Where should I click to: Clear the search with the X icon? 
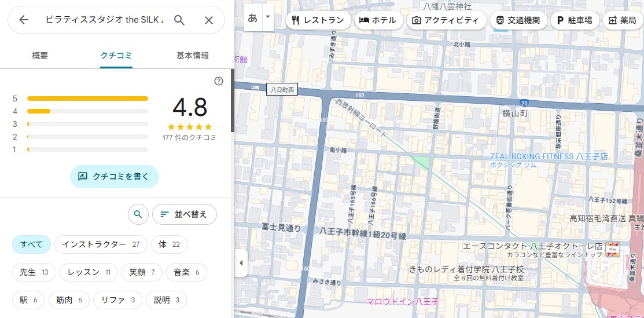click(209, 20)
